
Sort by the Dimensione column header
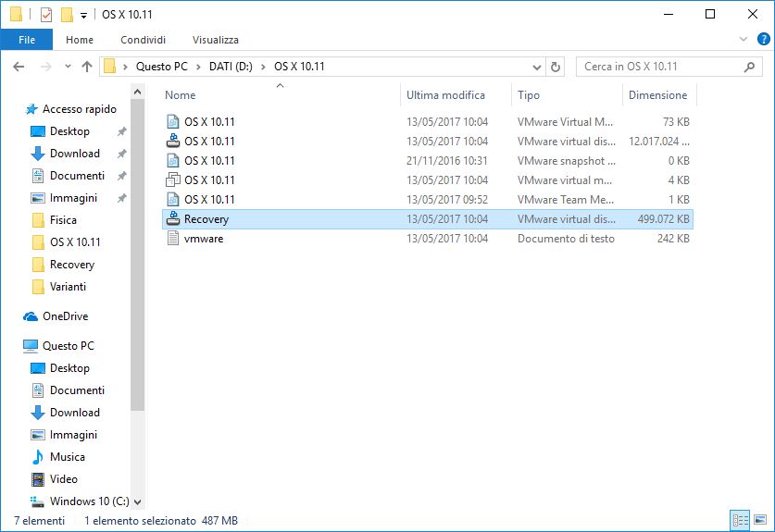(x=659, y=95)
